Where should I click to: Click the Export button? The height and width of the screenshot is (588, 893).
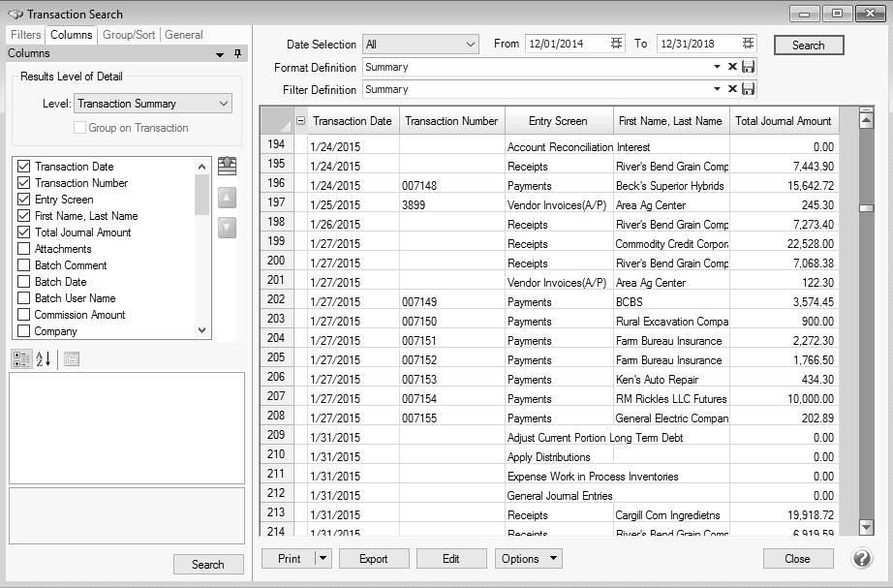tap(373, 559)
